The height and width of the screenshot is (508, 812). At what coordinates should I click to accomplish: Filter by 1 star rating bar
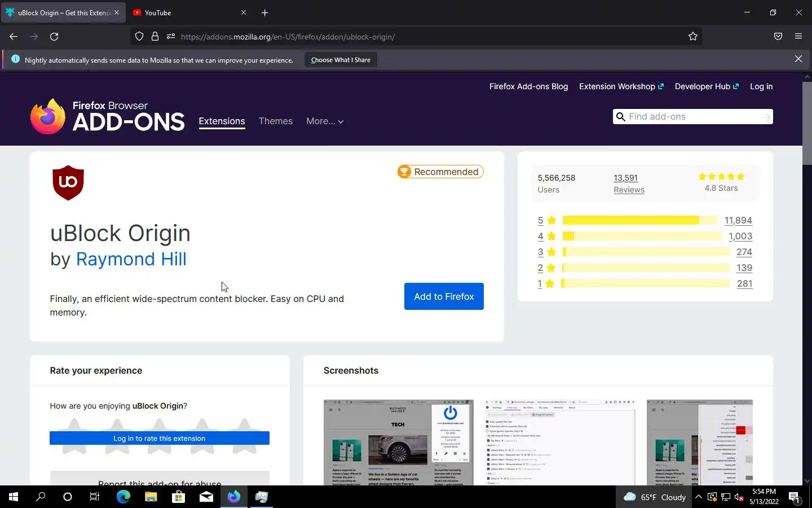(646, 283)
